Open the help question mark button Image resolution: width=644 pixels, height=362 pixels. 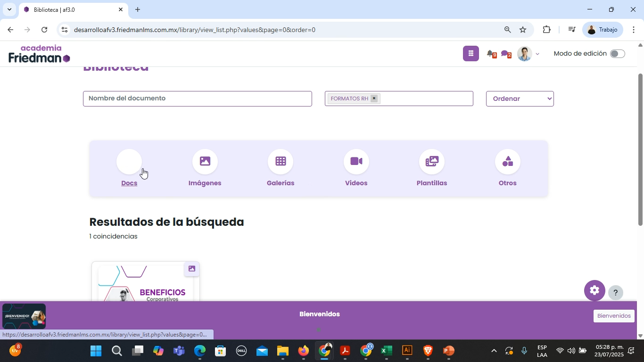point(615,293)
